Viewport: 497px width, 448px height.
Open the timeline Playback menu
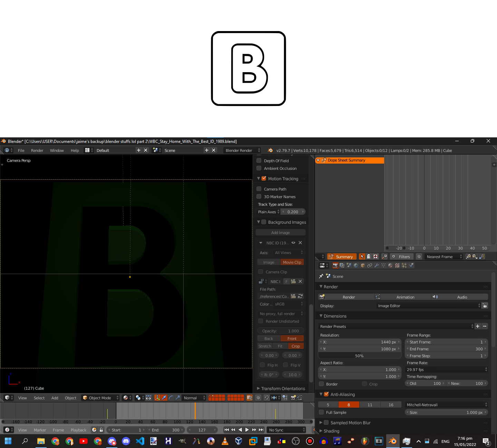tap(78, 430)
